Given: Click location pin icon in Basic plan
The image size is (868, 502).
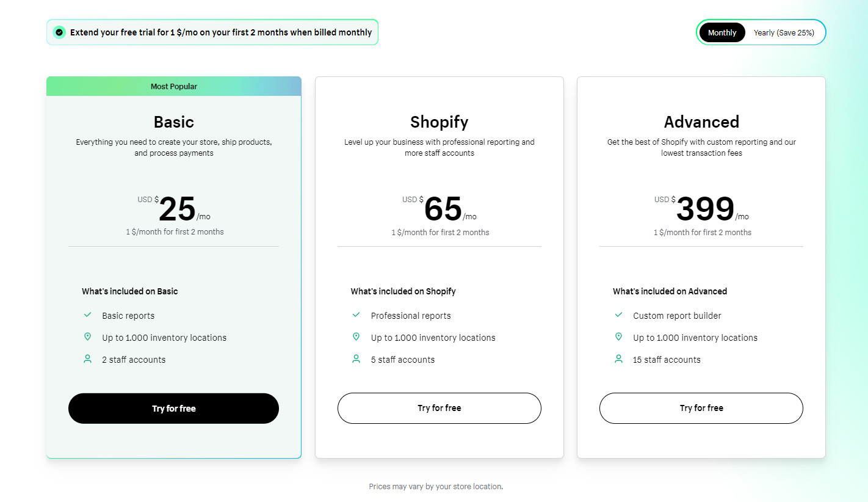Looking at the screenshot, I should (87, 337).
